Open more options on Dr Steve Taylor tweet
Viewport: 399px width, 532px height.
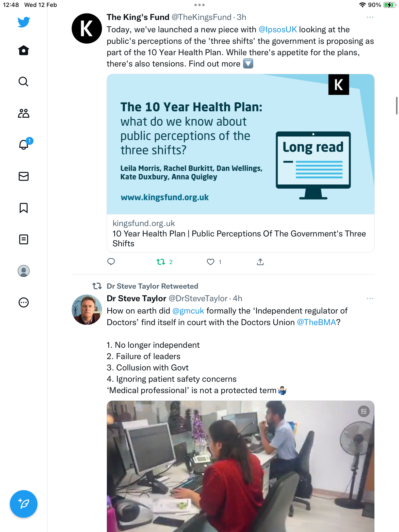pyautogui.click(x=370, y=299)
